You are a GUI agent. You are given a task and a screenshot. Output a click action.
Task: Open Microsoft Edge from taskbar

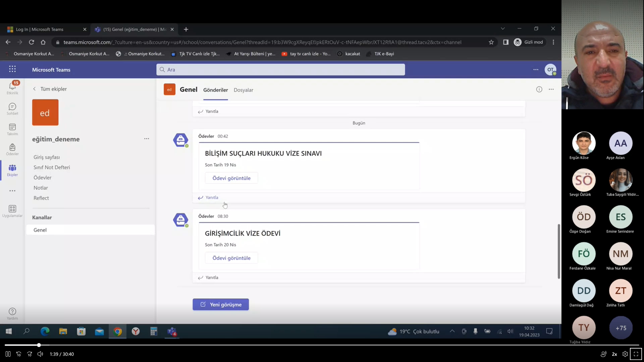pos(45,331)
